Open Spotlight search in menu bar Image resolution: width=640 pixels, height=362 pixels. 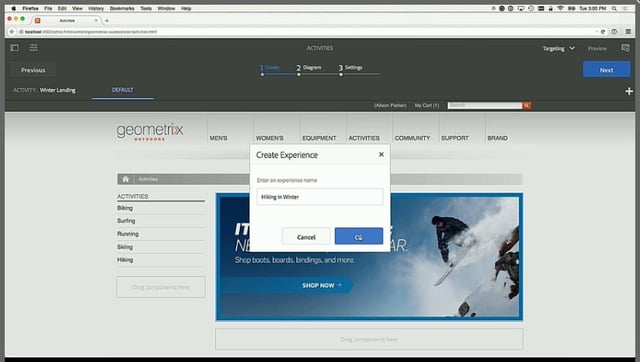pos(614,8)
